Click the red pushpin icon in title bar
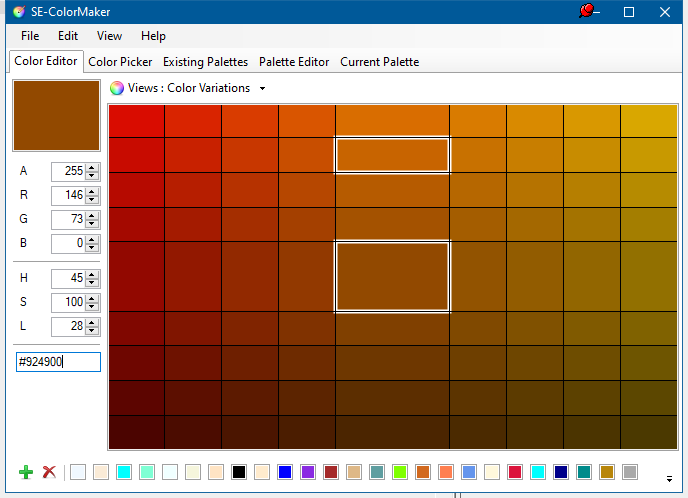The height and width of the screenshot is (498, 688). pos(586,11)
